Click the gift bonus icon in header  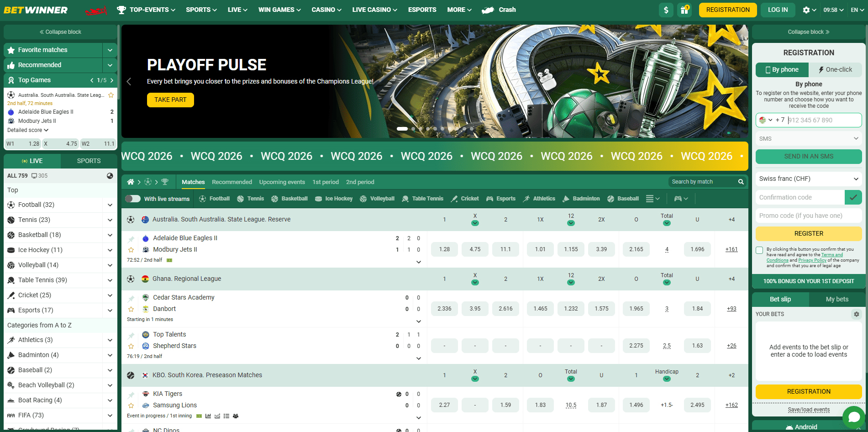(684, 10)
